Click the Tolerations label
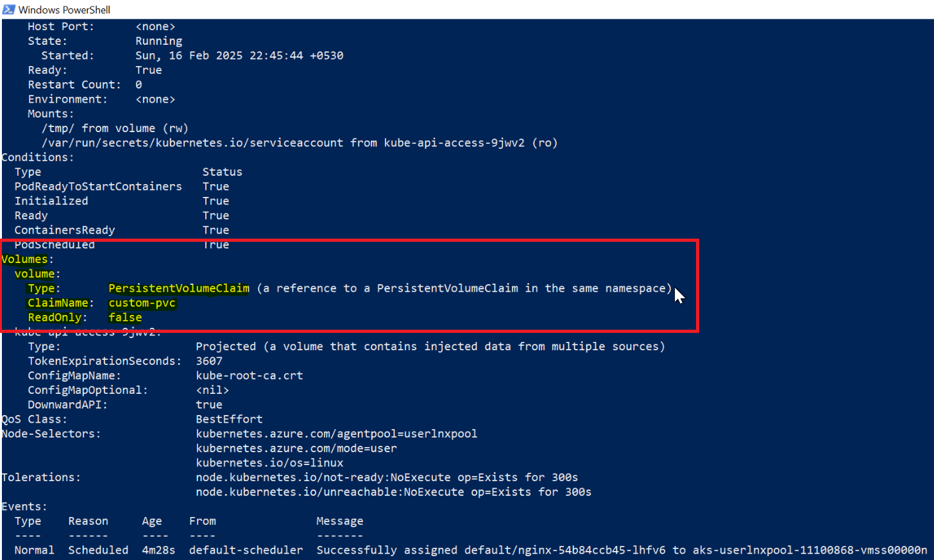This screenshot has width=934, height=560. click(x=40, y=477)
